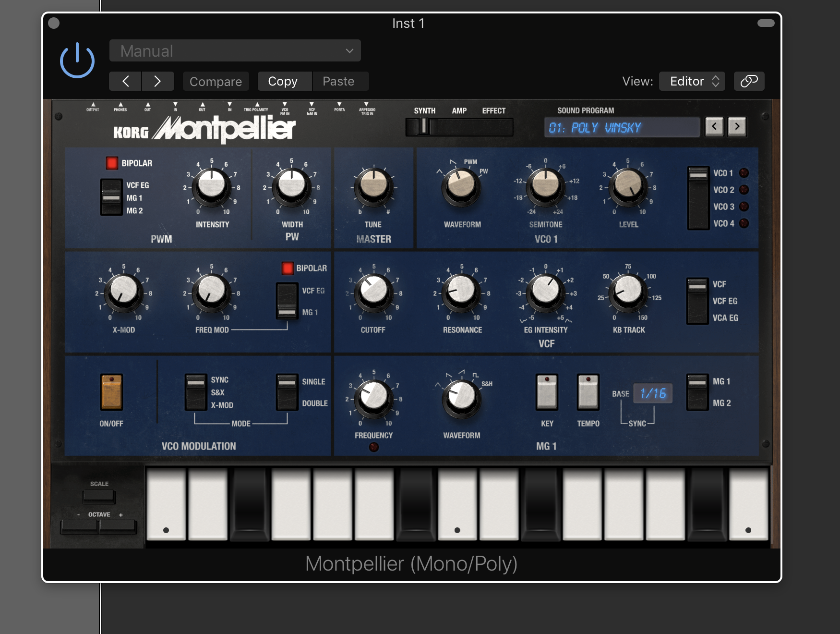
Task: Select the EFFECT page label
Action: (494, 110)
